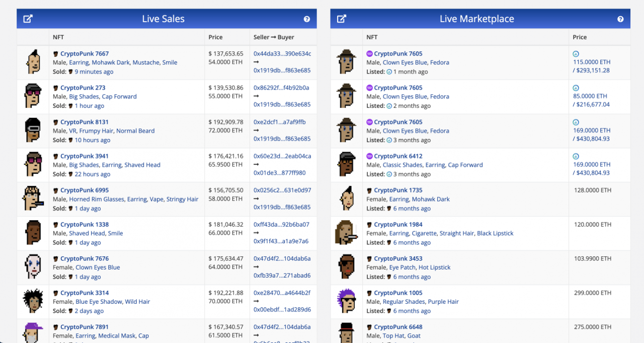Click the punk icon beside CryptoPunk 1735
The height and width of the screenshot is (343, 644).
[x=369, y=190]
